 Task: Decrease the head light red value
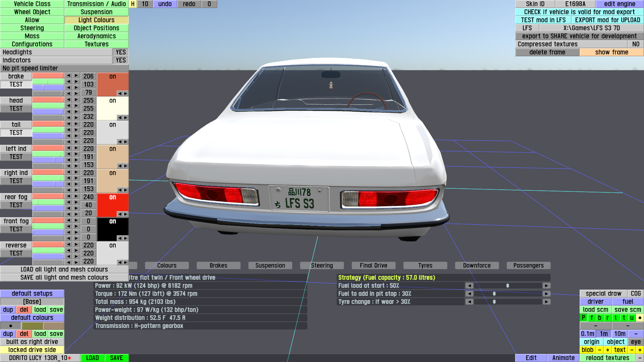[69, 100]
